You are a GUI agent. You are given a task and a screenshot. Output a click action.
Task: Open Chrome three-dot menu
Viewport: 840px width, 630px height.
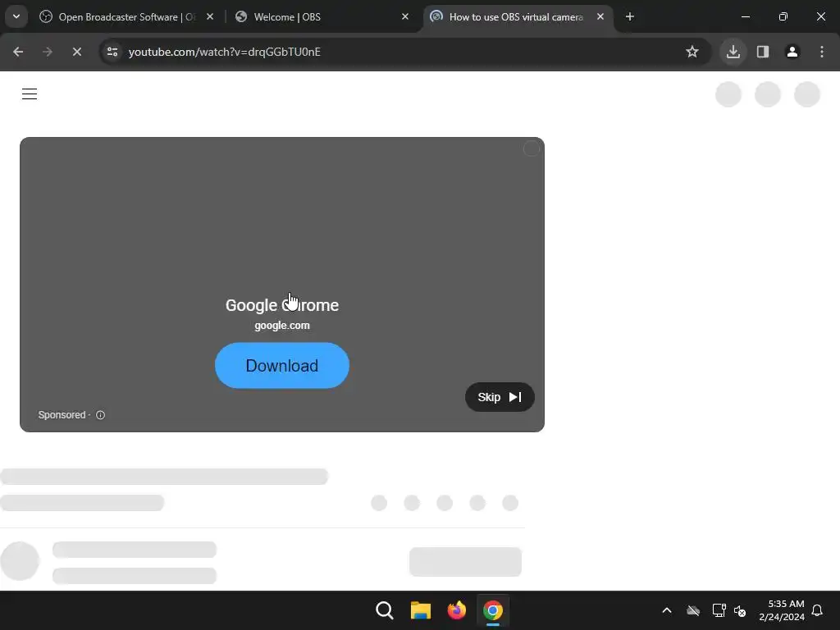coord(822,52)
